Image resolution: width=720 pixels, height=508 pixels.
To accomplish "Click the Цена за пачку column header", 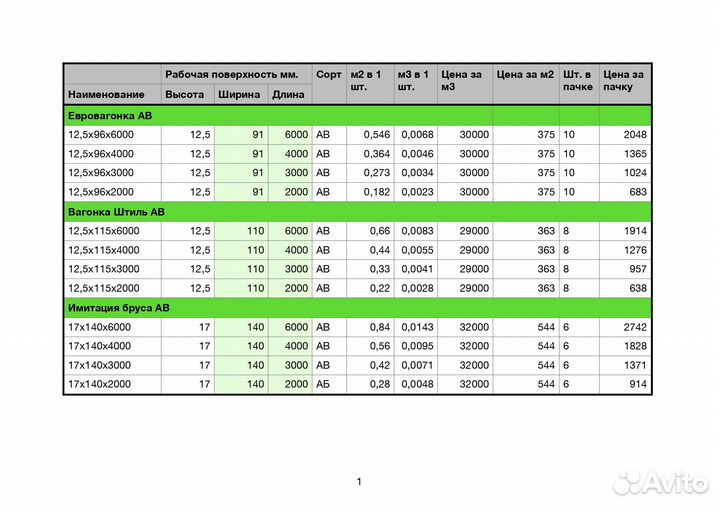I will 625,80.
